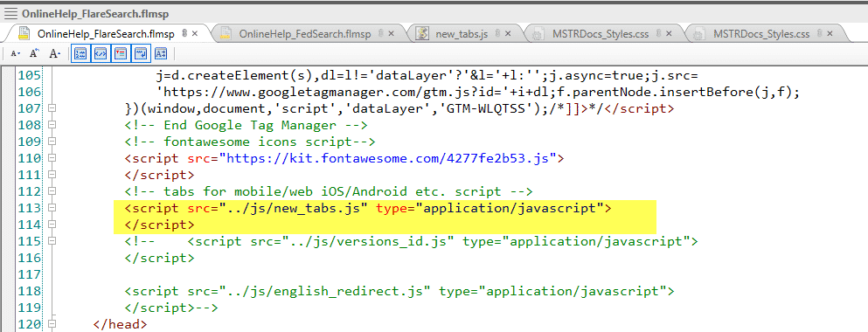The height and width of the screenshot is (332, 868).
Task: Click the decrease font size button
Action: 16,53
